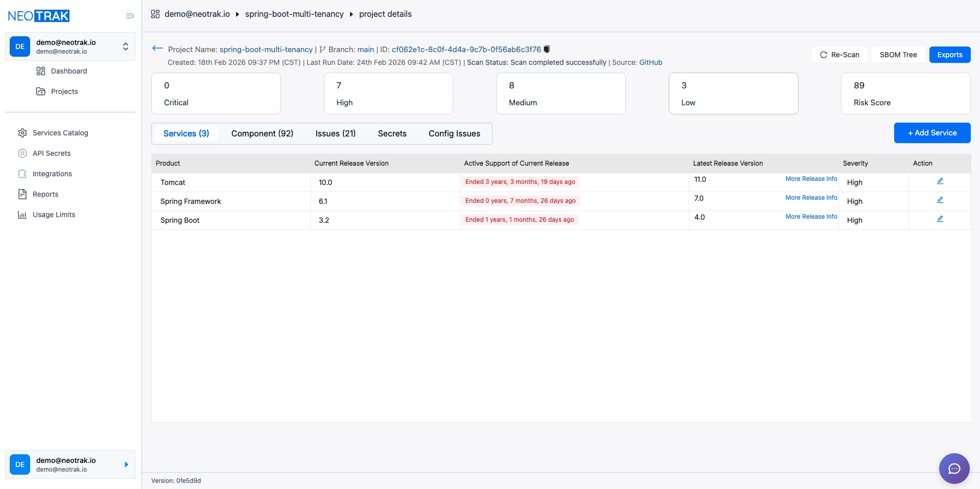Click the + Add Service button

coord(932,133)
